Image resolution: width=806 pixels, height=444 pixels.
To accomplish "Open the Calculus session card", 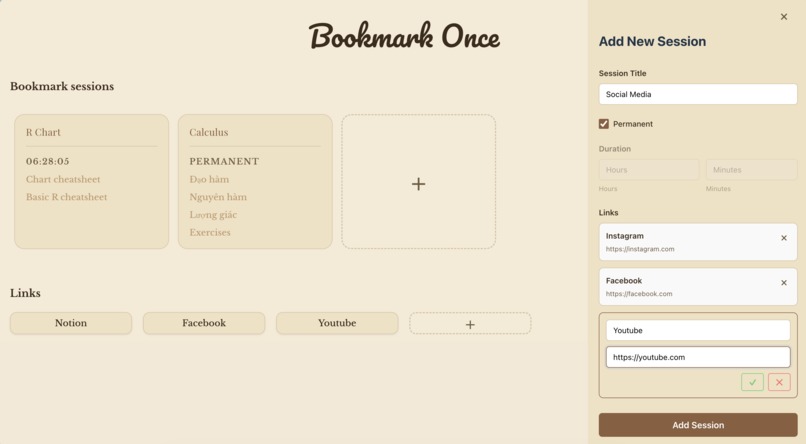I will point(255,182).
